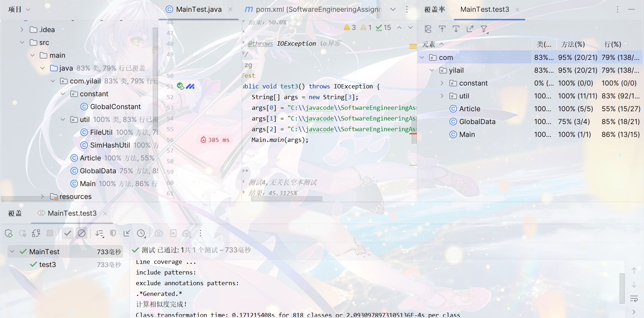Select FileUtil class in project tree
Screen dimensions: 644x318
pyautogui.click(x=101, y=132)
